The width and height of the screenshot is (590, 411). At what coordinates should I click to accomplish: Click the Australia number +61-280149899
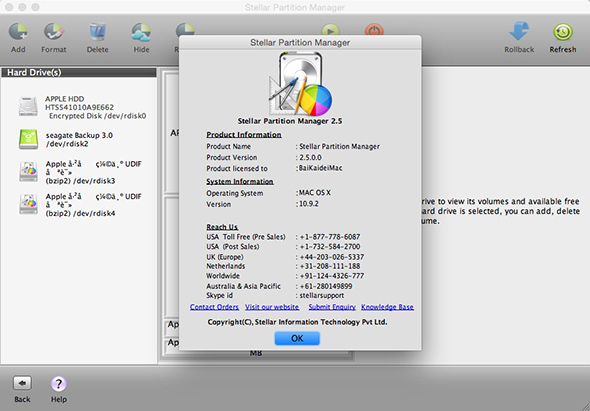point(326,286)
